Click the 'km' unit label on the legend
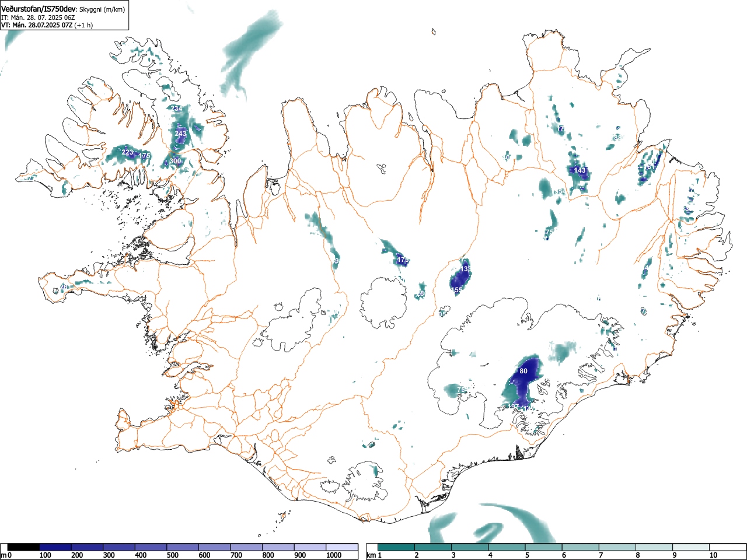 point(371,555)
